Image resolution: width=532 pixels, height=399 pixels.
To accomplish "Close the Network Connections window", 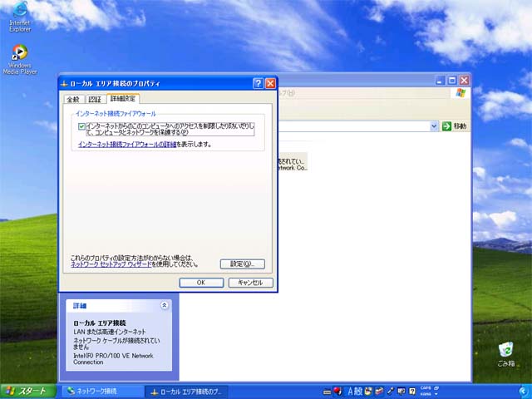I will [x=464, y=81].
